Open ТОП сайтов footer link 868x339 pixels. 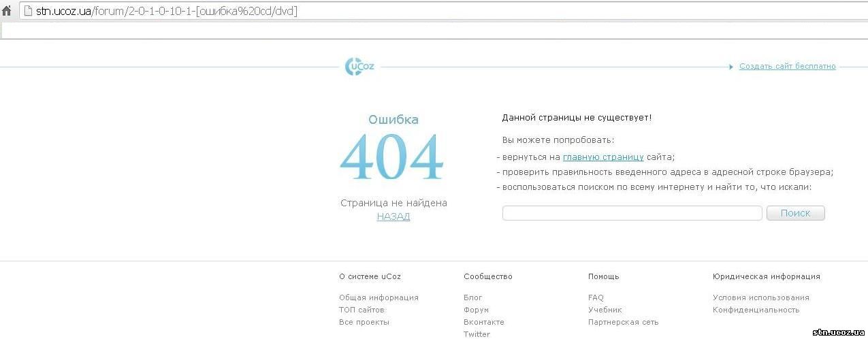tap(361, 310)
